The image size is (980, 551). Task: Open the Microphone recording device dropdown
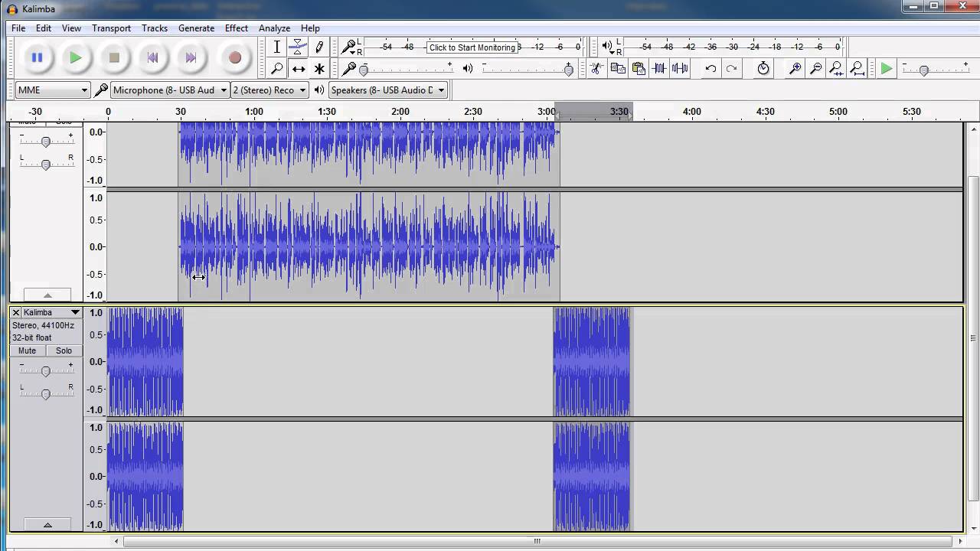tap(169, 90)
